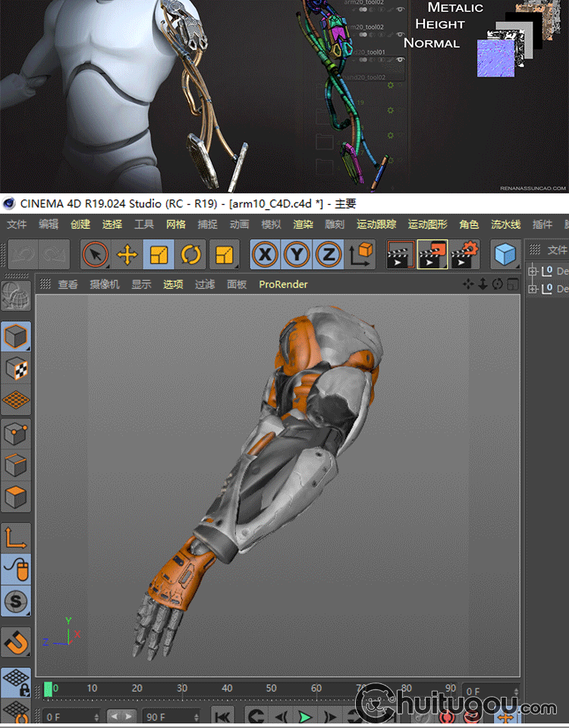
Task: Toggle Enable Snap magnet icon
Action: (17, 642)
